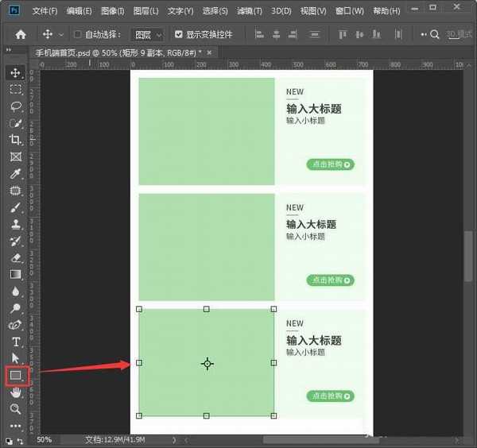The image size is (477, 448).
Task: Open the 文件(F) menu
Action: 45,11
